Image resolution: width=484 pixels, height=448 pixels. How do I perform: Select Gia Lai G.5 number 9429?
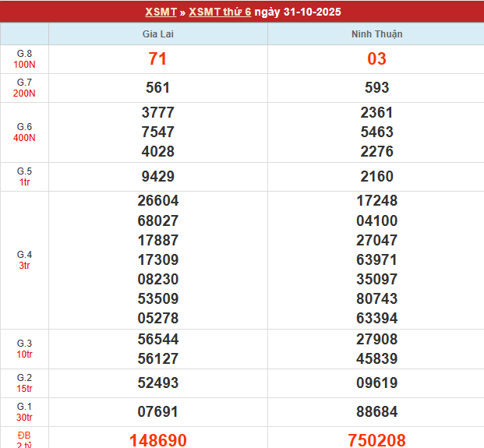tap(157, 177)
